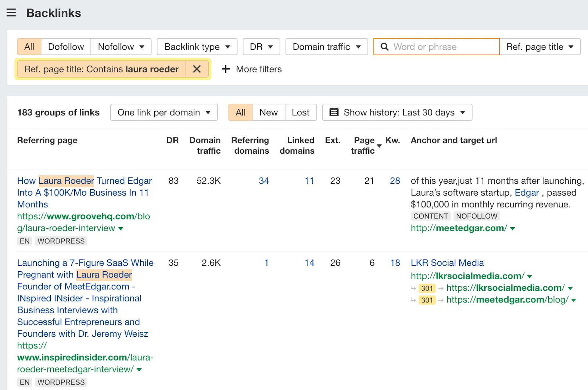The height and width of the screenshot is (390, 588).
Task: Open the hamburger navigation menu
Action: pyautogui.click(x=11, y=13)
